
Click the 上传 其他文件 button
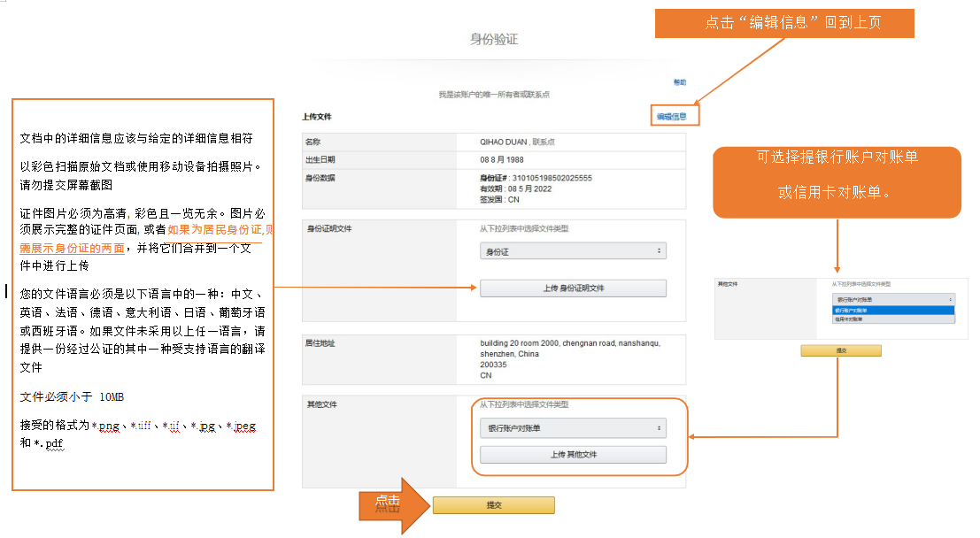pos(574,453)
